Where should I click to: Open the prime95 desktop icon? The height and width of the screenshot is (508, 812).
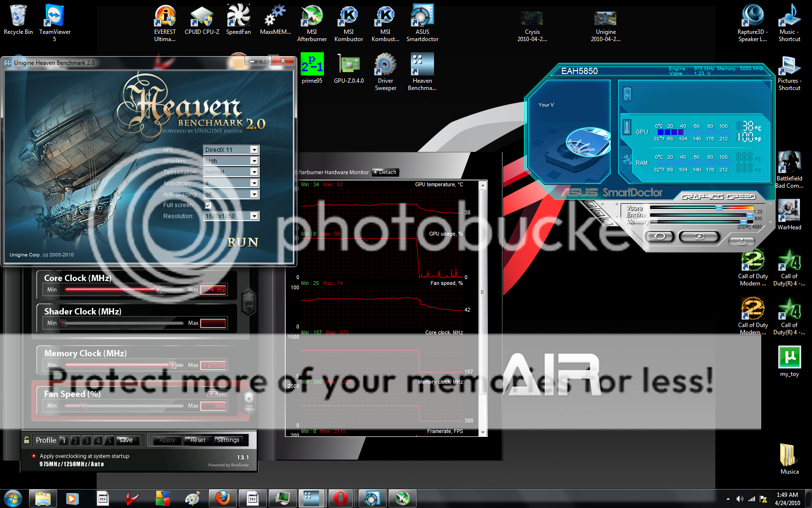[312, 69]
